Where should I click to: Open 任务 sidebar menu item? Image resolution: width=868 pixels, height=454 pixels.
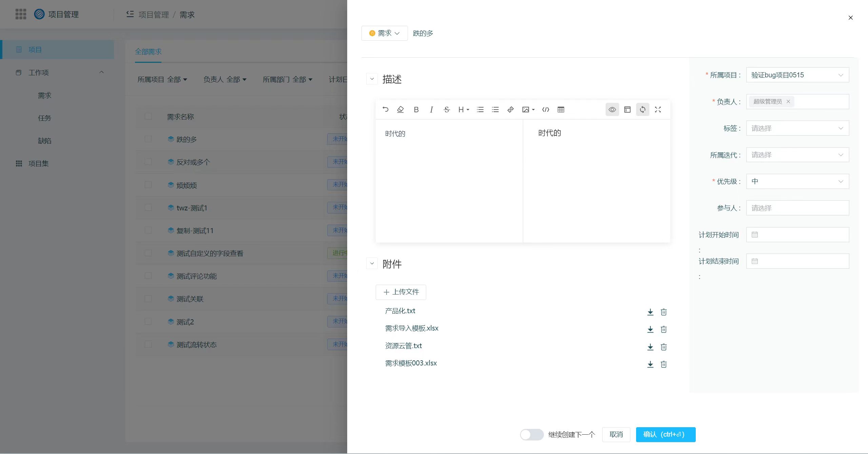pyautogui.click(x=44, y=118)
